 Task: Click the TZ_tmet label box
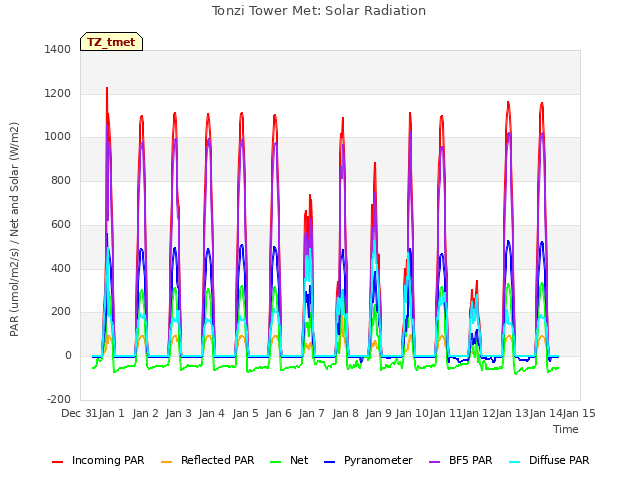(111, 42)
